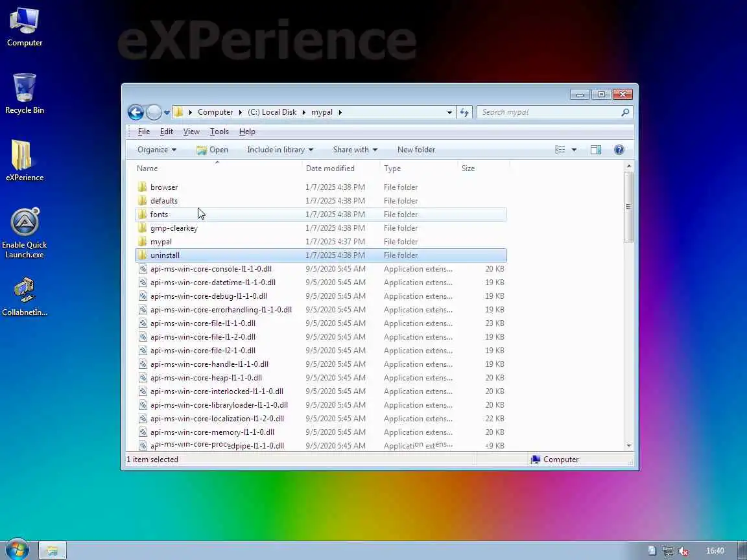Click the Explorer Forward arrow button
Screen dimensions: 747x560
[x=154, y=112]
